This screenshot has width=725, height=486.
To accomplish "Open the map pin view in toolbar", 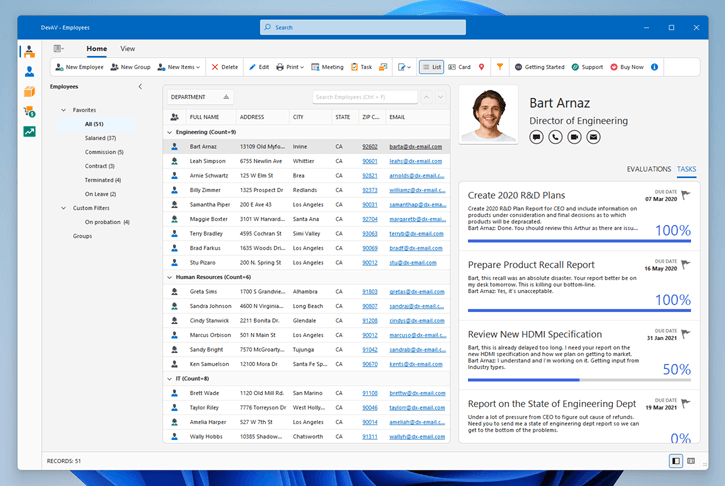I will [x=481, y=67].
